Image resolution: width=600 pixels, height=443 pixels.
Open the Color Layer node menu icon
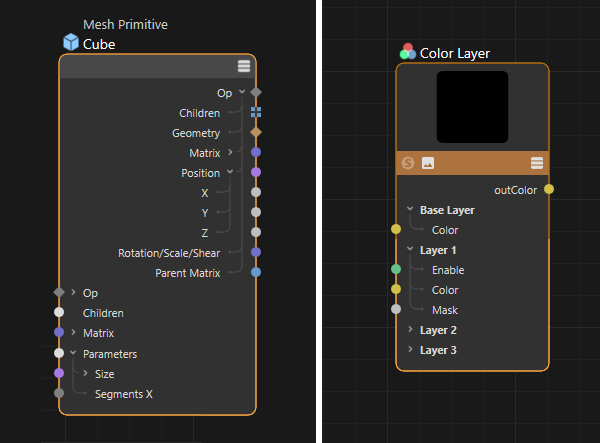537,162
